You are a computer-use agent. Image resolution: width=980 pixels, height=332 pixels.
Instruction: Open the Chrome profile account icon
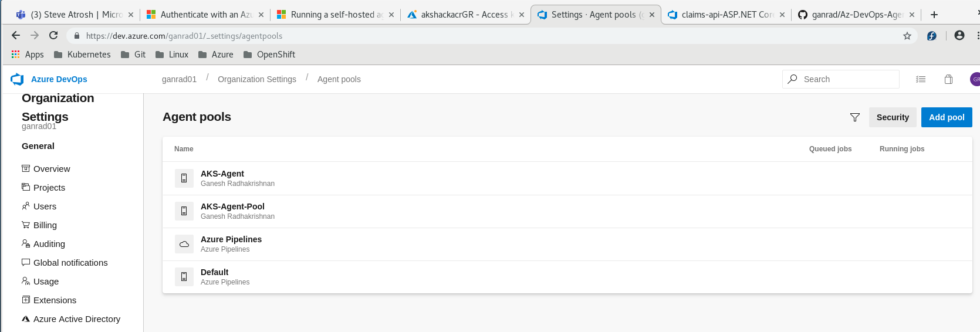click(x=959, y=35)
